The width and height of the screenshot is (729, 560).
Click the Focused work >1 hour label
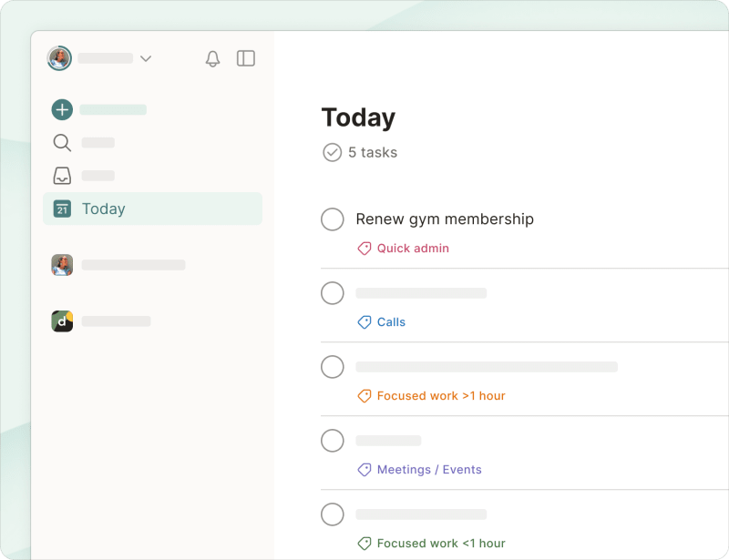click(x=441, y=396)
